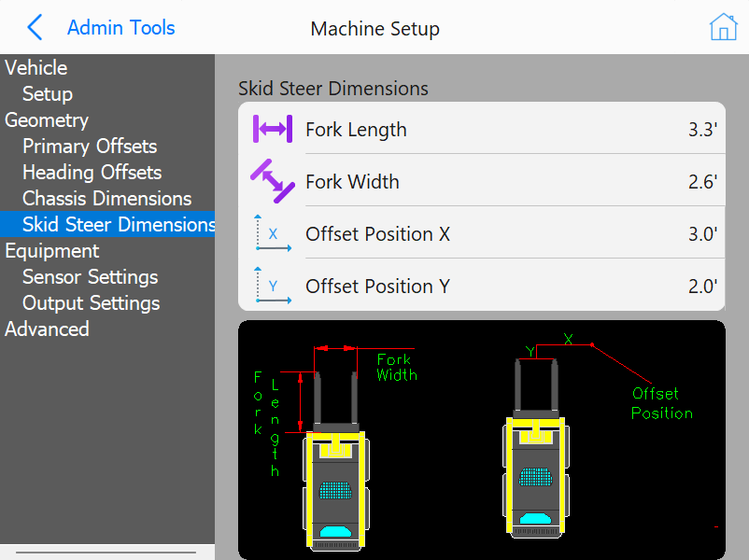The width and height of the screenshot is (749, 560).
Task: Click the sidebar horizontal scrollbar
Action: 106,553
